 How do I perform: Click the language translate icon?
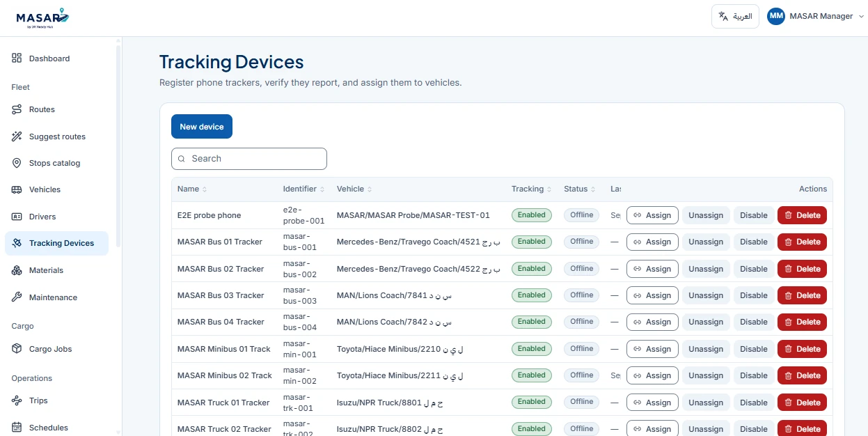pos(724,16)
